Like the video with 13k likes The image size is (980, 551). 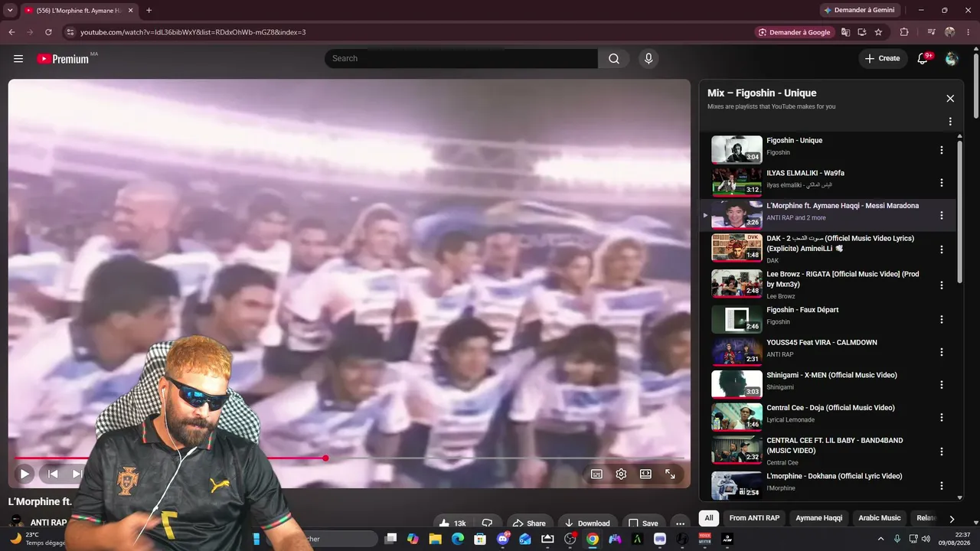tap(452, 523)
